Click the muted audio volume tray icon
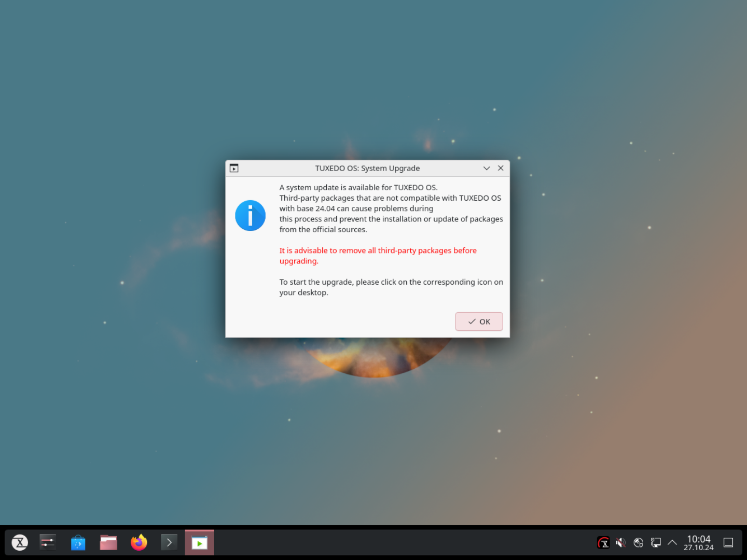This screenshot has width=747, height=560. pyautogui.click(x=620, y=542)
